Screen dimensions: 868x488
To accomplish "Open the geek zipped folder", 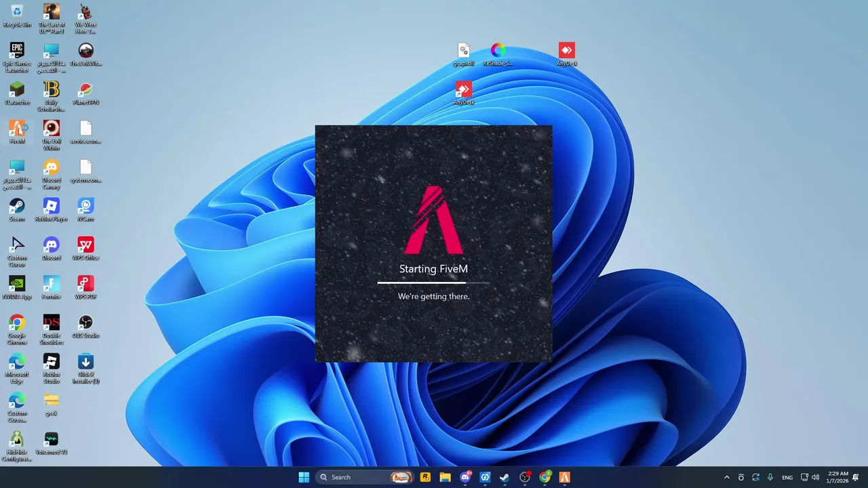I will click(52, 404).
